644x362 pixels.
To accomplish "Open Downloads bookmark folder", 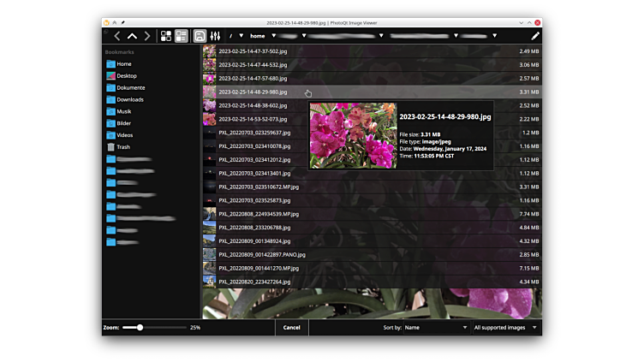I will click(x=130, y=99).
